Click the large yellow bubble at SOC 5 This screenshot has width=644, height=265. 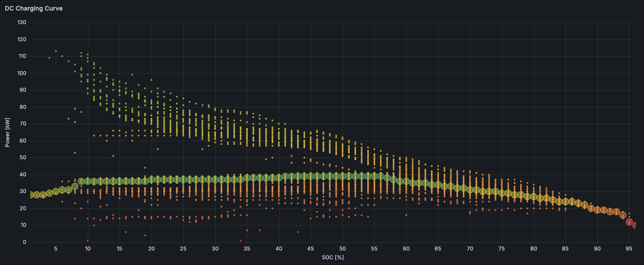(56, 192)
